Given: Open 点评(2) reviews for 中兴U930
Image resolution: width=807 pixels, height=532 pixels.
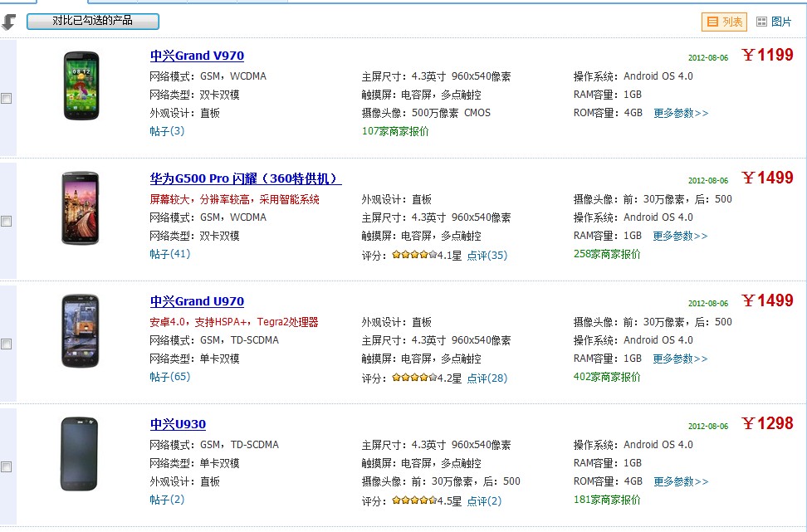Looking at the screenshot, I should click(484, 501).
